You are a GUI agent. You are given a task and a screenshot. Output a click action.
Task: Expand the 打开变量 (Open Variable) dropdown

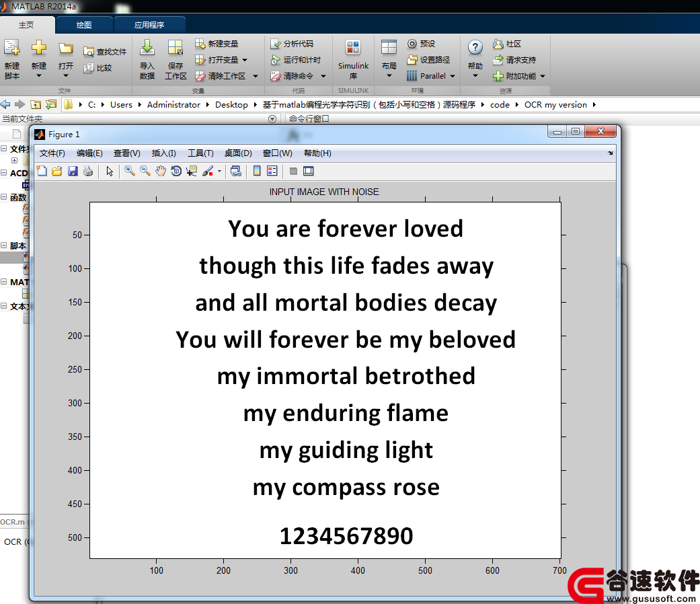245,60
